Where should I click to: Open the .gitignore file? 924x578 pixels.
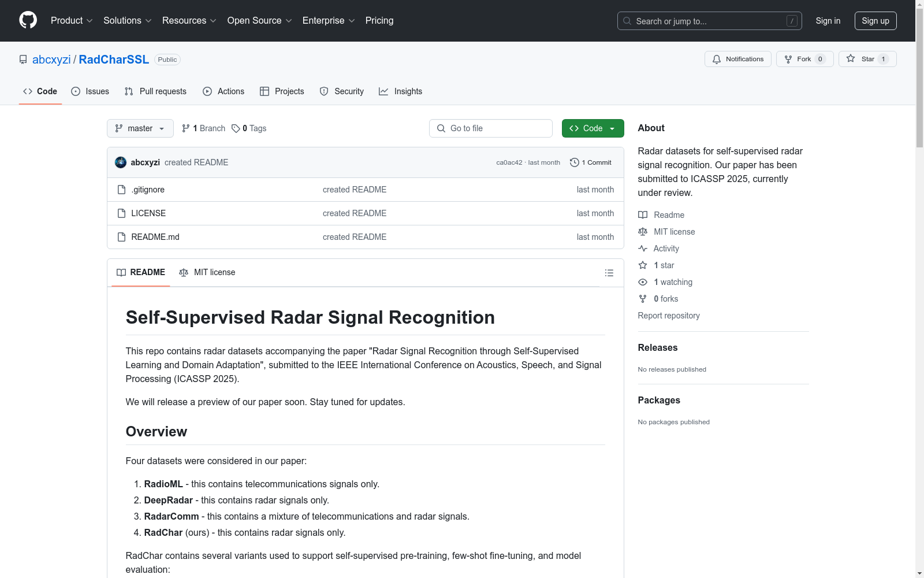(148, 190)
